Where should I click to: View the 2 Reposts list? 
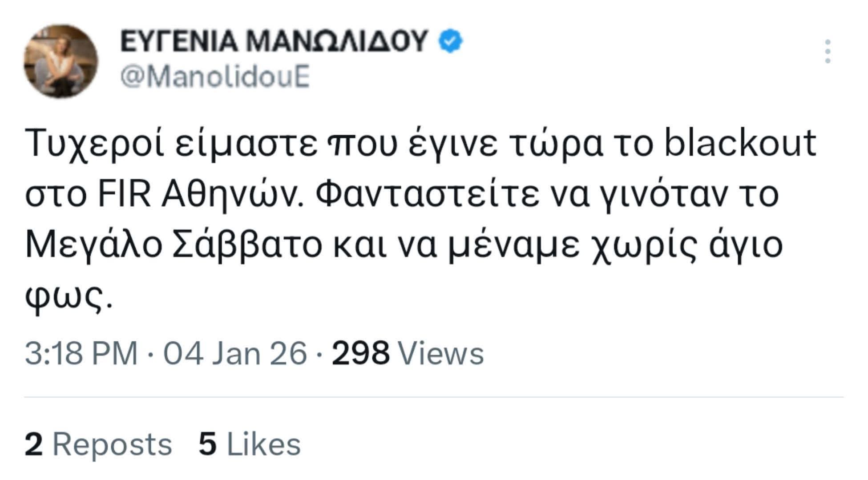(x=98, y=442)
